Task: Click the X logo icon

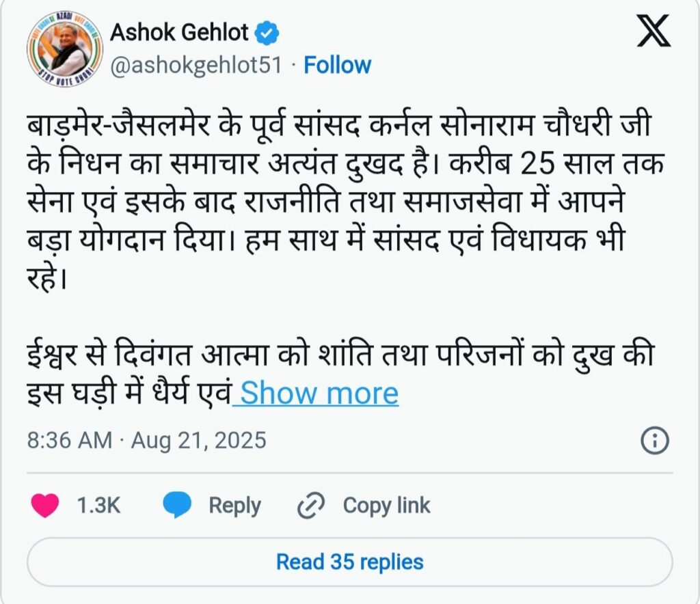Action: [654, 32]
